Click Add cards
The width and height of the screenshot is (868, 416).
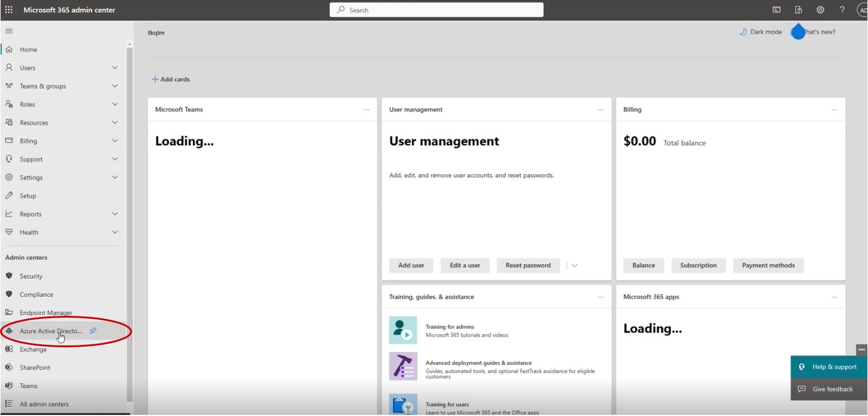(x=171, y=79)
